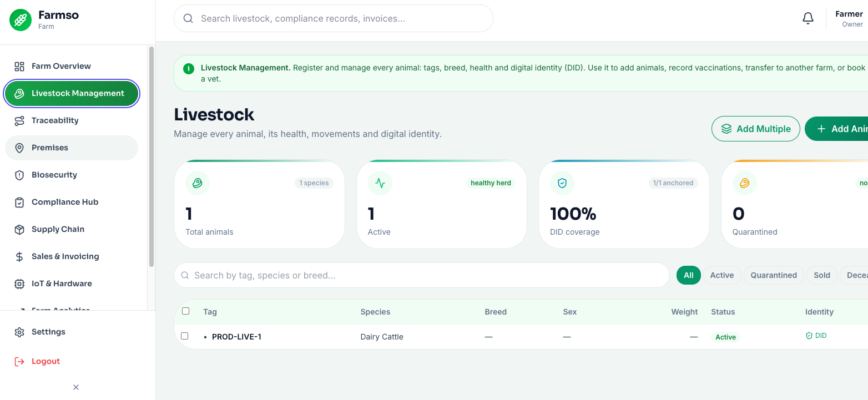Click the Quarantined card orange icon
868x400 pixels.
(x=744, y=183)
